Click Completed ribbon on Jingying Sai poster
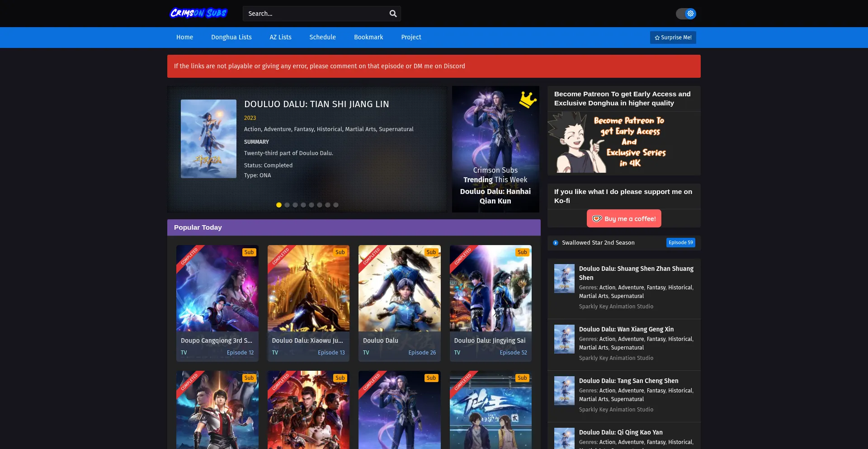Viewport: 868px width, 449px height. pos(462,256)
